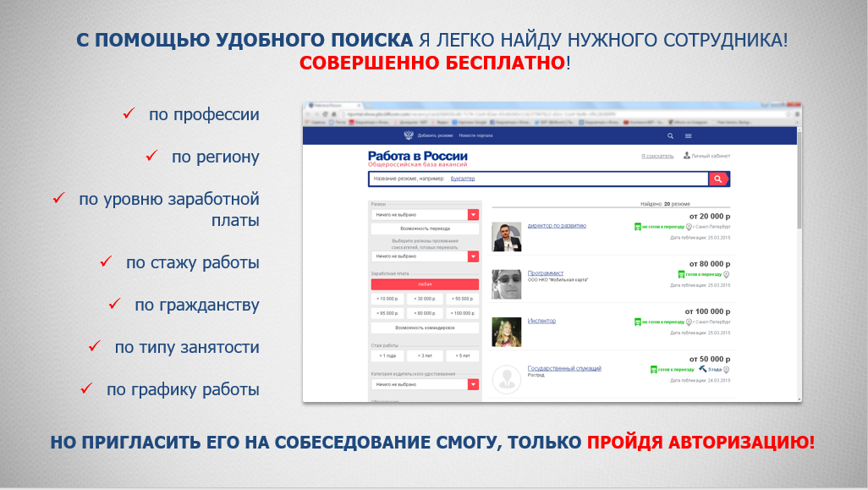868x490 pixels.
Task: Click the salary от 80 000 р
Action: 710,264
